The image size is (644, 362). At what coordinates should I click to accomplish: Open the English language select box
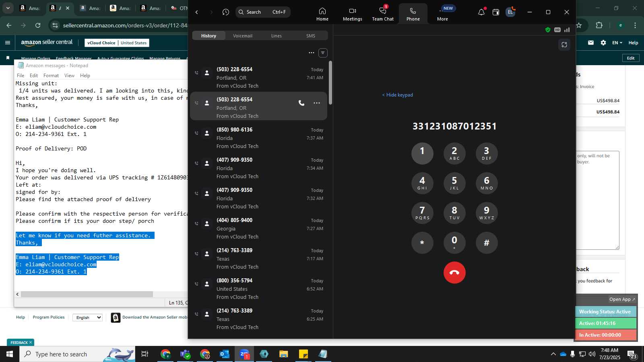(87, 317)
